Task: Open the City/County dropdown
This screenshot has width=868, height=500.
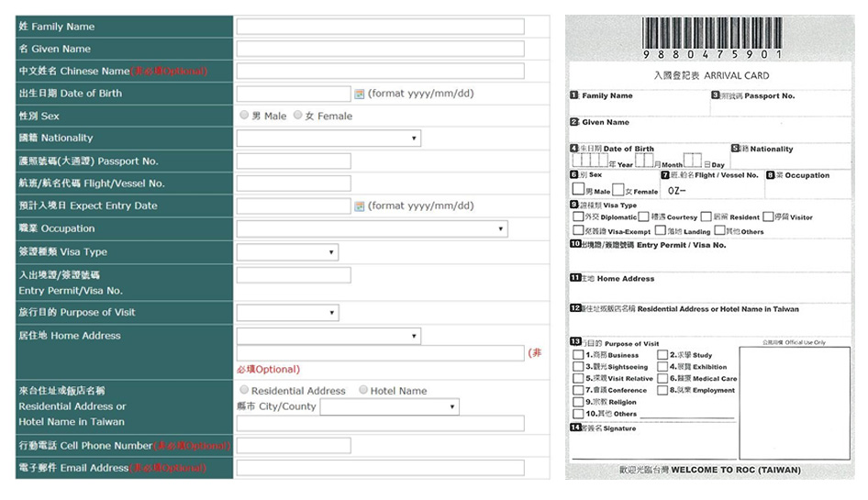Action: (390, 406)
